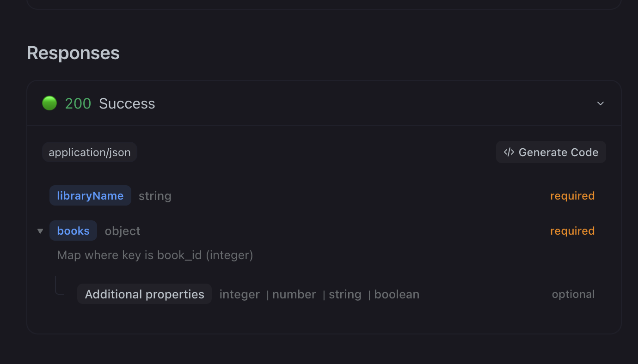
Task: Click the Success response label
Action: (x=127, y=103)
